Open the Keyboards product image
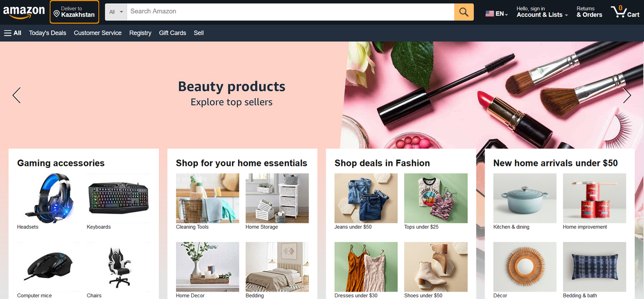The height and width of the screenshot is (299, 644). pos(119,198)
